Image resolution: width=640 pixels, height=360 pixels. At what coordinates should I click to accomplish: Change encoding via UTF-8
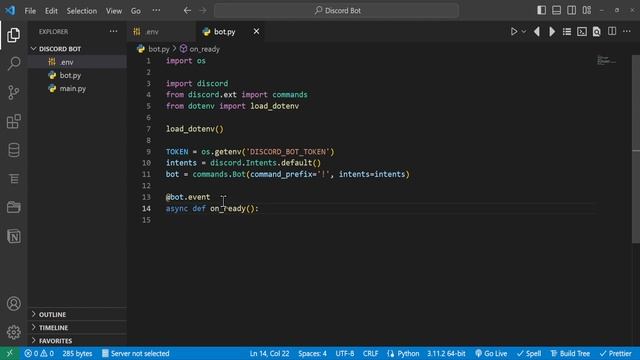[x=345, y=353]
